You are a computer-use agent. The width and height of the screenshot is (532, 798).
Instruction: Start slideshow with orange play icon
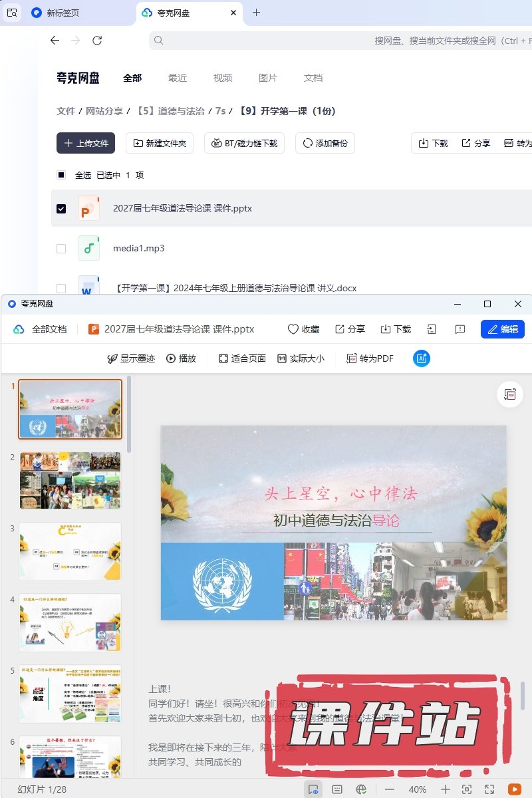pyautogui.click(x=514, y=789)
